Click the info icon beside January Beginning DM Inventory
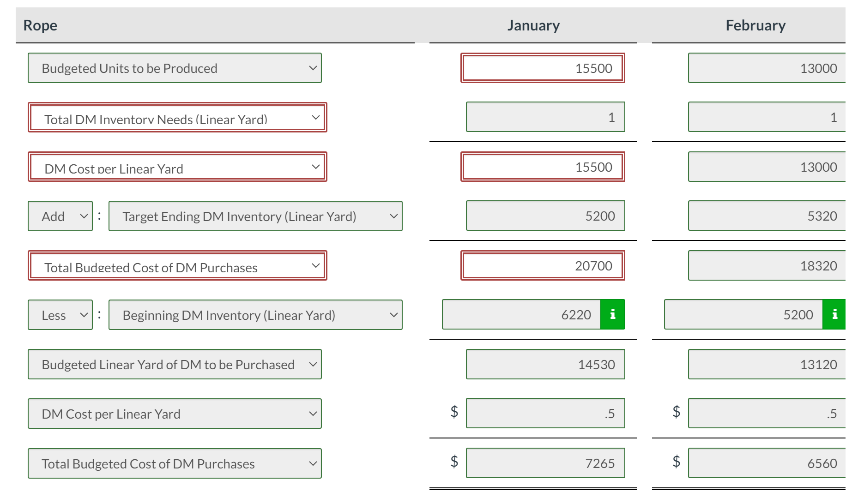Viewport: 858px width, 504px height. 612,314
